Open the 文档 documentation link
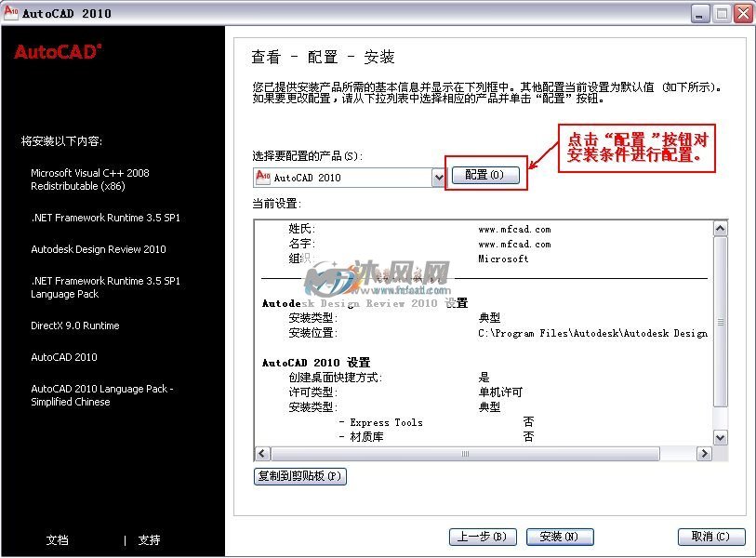Image resolution: width=756 pixels, height=558 pixels. [x=58, y=540]
